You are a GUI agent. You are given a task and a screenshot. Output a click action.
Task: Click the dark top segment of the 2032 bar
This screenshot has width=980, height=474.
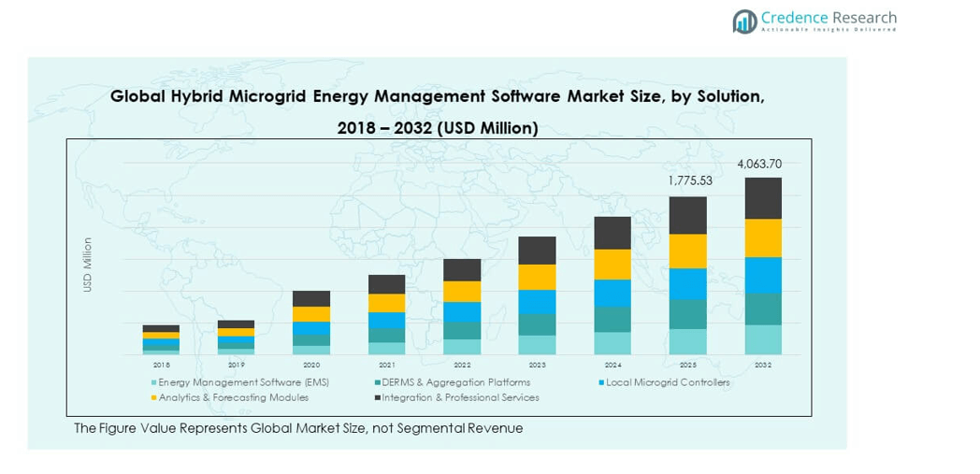tap(763, 198)
